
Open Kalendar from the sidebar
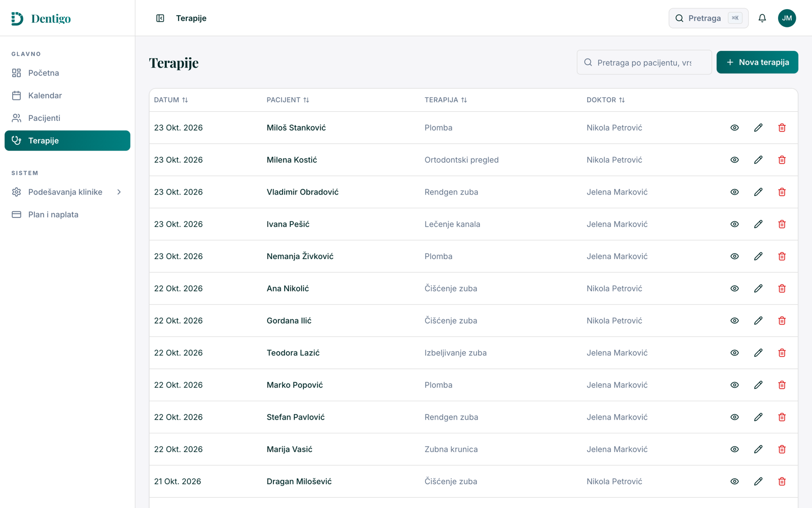pyautogui.click(x=67, y=96)
